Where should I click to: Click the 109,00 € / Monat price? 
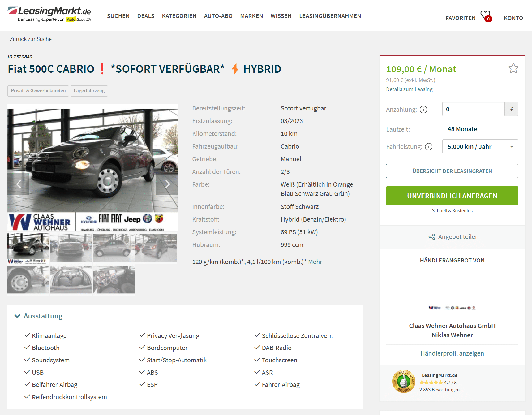[x=421, y=69]
